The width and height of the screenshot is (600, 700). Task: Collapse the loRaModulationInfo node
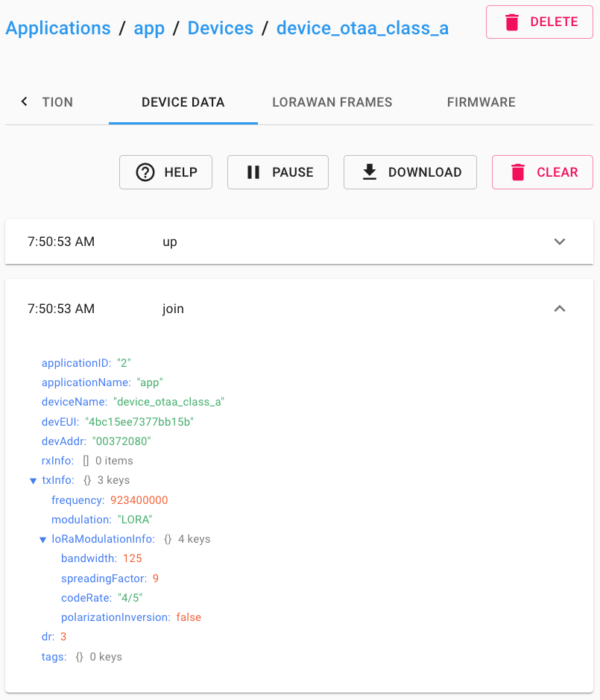[x=43, y=539]
